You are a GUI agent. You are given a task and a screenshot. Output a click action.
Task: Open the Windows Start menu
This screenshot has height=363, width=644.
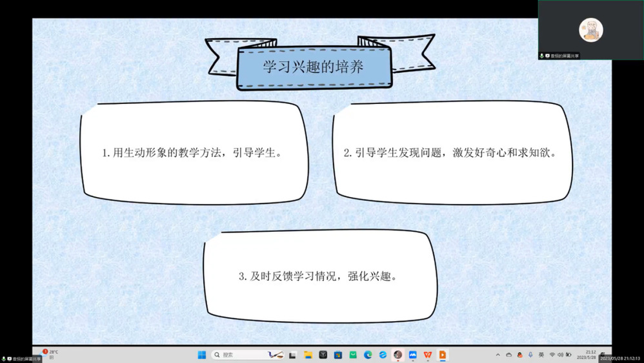pyautogui.click(x=201, y=355)
